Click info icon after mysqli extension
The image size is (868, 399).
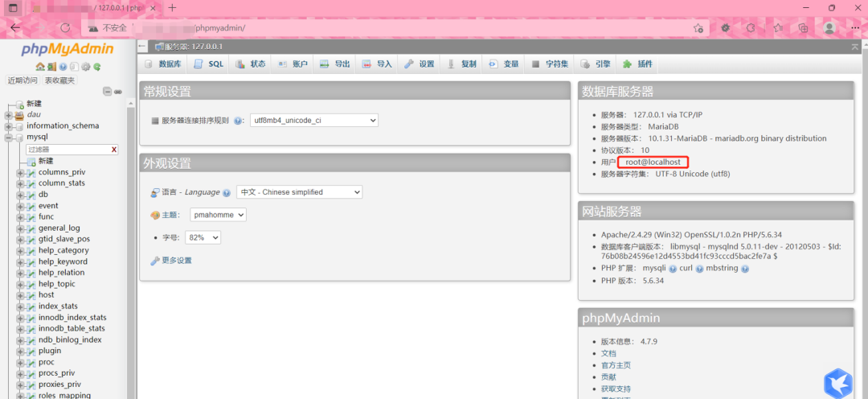click(x=673, y=269)
